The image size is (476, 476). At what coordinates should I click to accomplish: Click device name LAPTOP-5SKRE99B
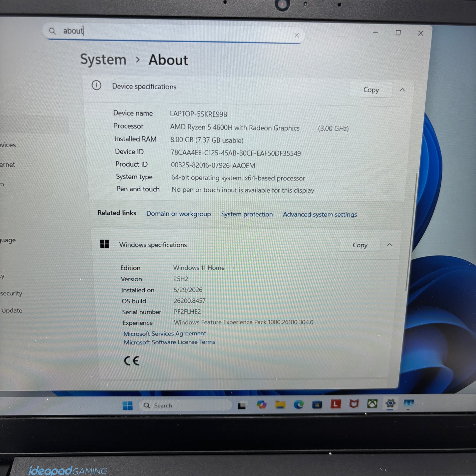pos(198,114)
